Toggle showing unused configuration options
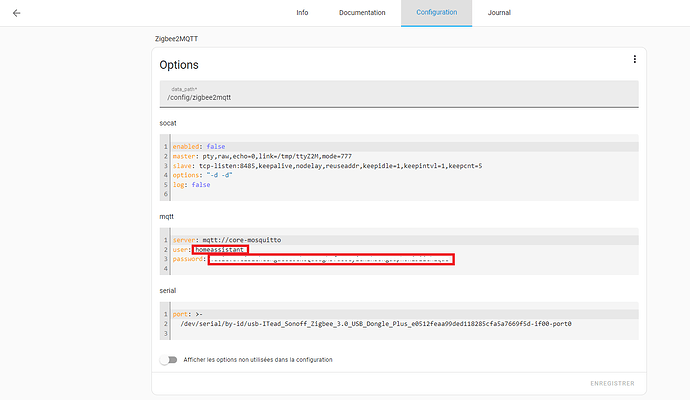Screen dimensions: 690x400 (169, 360)
